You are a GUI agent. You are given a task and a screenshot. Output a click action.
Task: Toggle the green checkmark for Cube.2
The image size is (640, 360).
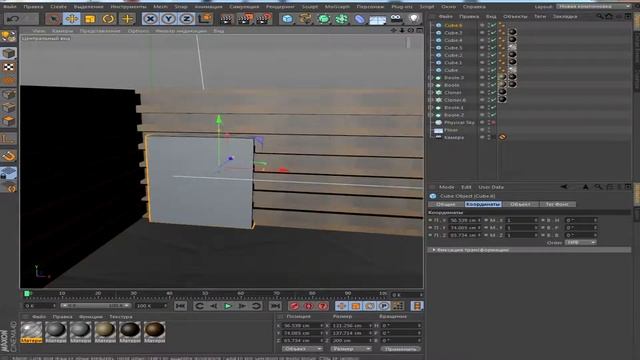[x=493, y=55]
